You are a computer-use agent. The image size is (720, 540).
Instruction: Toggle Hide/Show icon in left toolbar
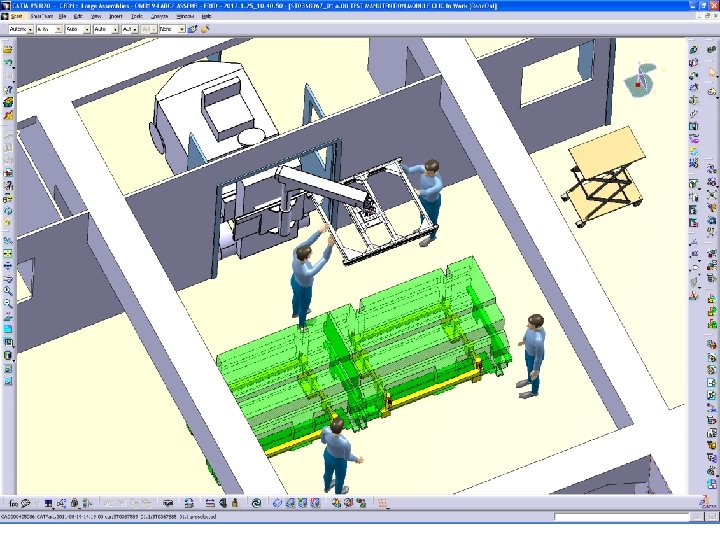pyautogui.click(x=8, y=368)
